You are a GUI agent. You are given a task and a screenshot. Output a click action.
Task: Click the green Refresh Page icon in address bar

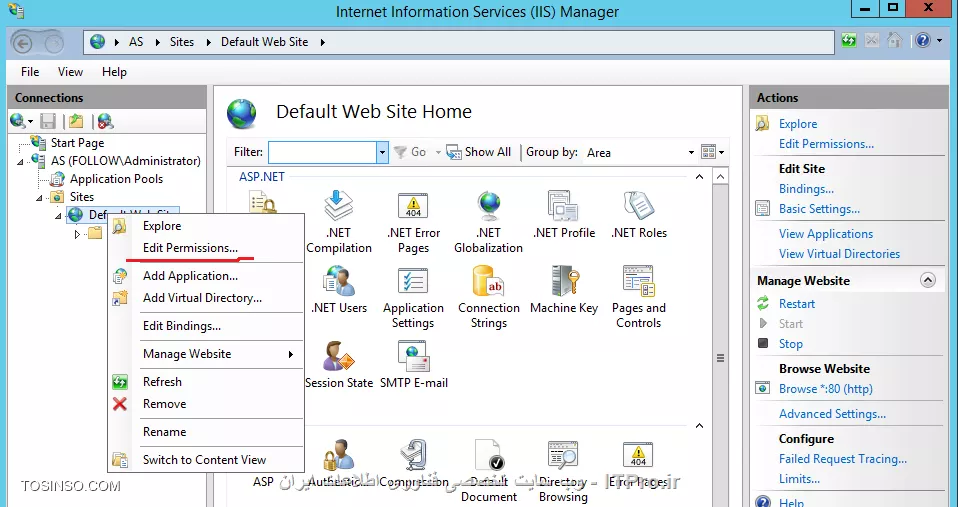point(849,41)
